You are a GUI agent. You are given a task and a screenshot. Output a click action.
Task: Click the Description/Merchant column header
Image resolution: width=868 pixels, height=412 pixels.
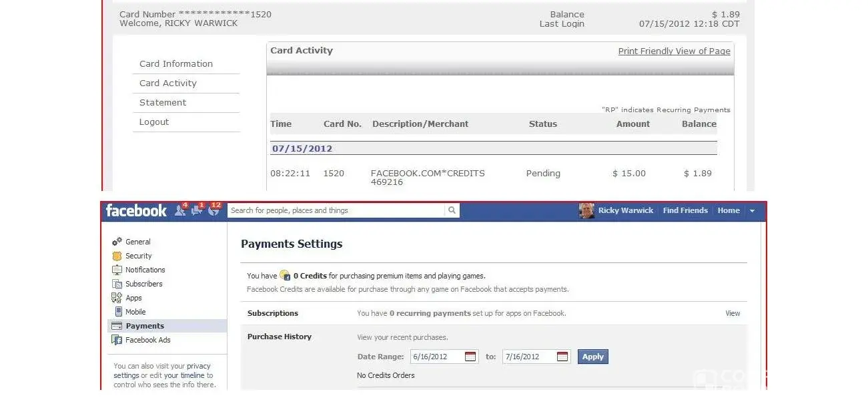click(x=420, y=124)
